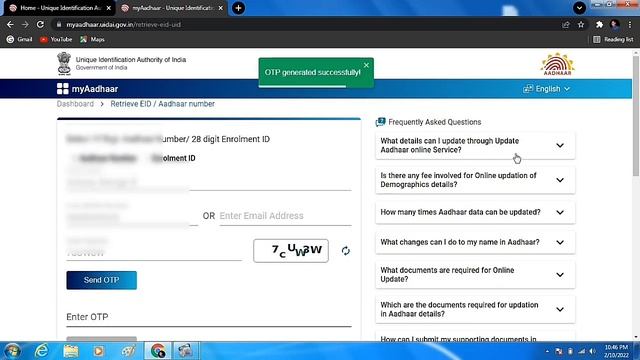640x360 pixels.
Task: Dismiss the OTP generated successfully notification
Action: 366,65
